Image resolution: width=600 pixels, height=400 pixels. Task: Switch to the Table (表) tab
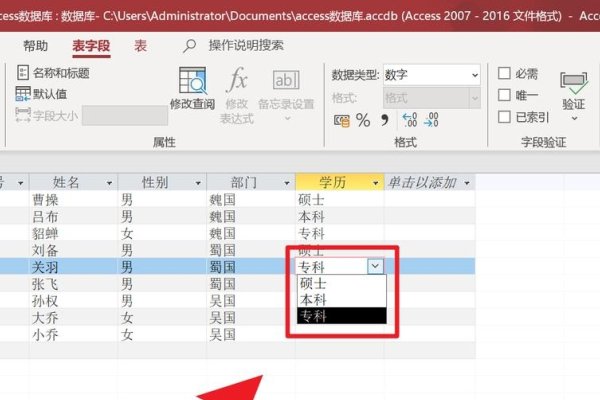tap(140, 46)
